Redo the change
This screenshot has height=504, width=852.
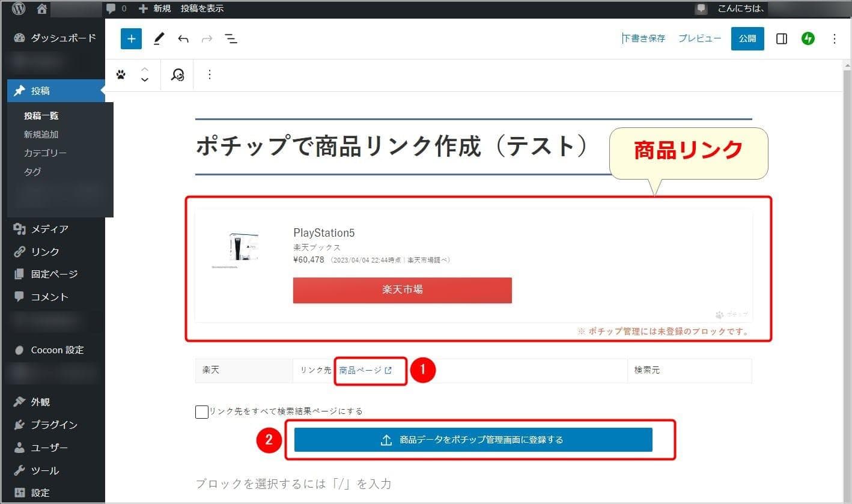pos(207,39)
